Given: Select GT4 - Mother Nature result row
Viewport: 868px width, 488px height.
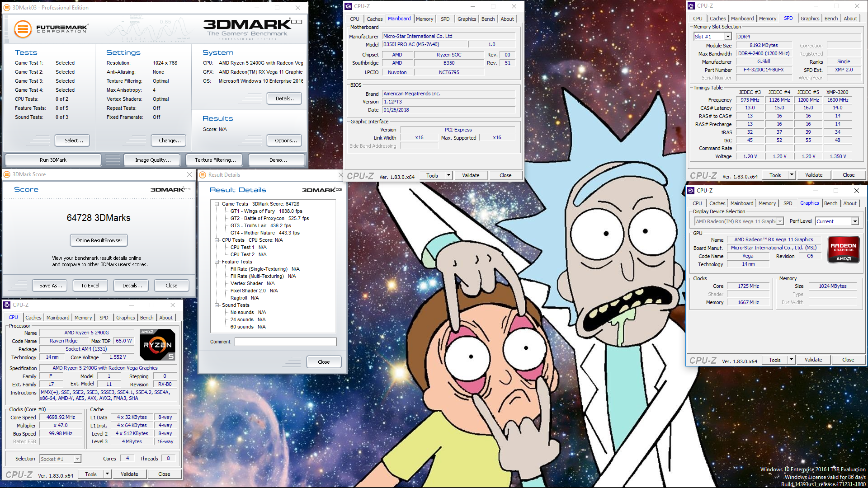Looking at the screenshot, I should point(265,233).
